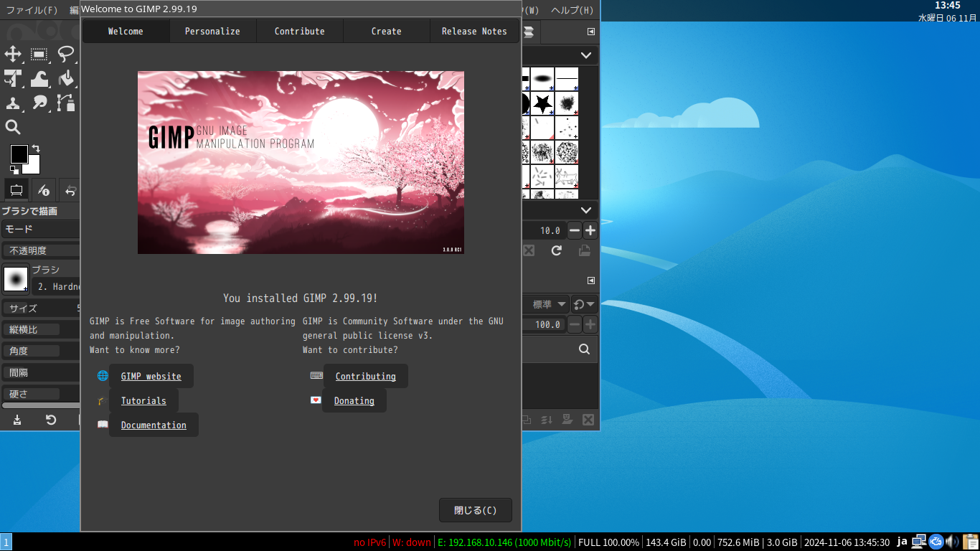Switch to the Welcome tab
The image size is (980, 551).
click(x=126, y=31)
